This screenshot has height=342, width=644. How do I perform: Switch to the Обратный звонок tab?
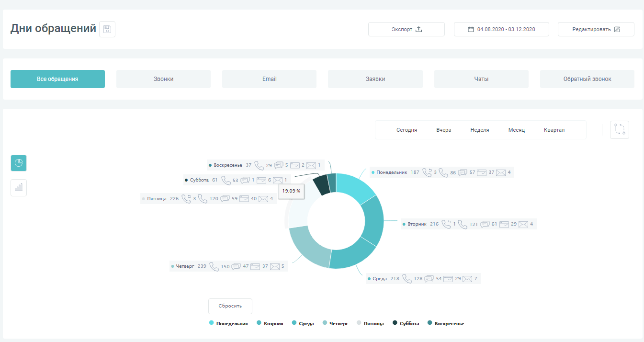point(587,79)
